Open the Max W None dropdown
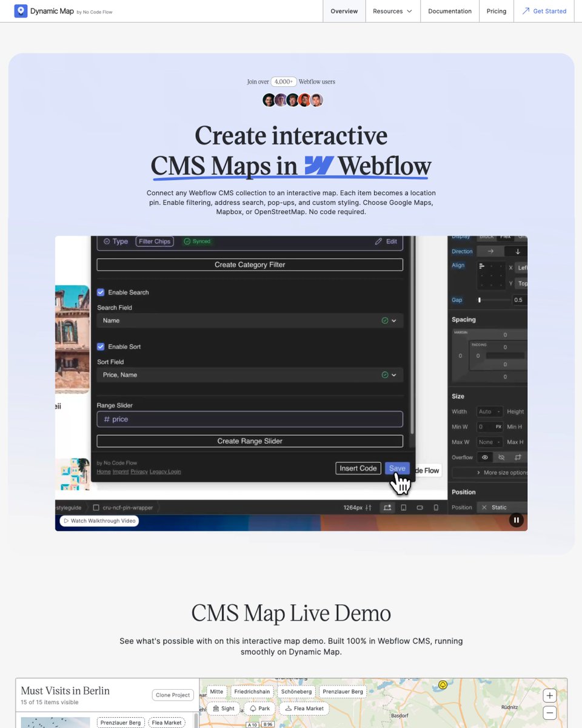Screen dimensions: 582x728 [x=489, y=442]
